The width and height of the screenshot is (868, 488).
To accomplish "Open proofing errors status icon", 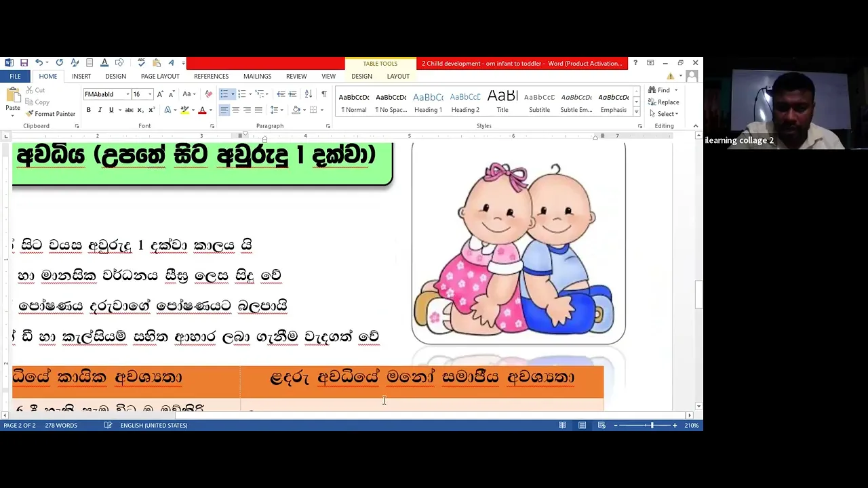I will coord(108,425).
